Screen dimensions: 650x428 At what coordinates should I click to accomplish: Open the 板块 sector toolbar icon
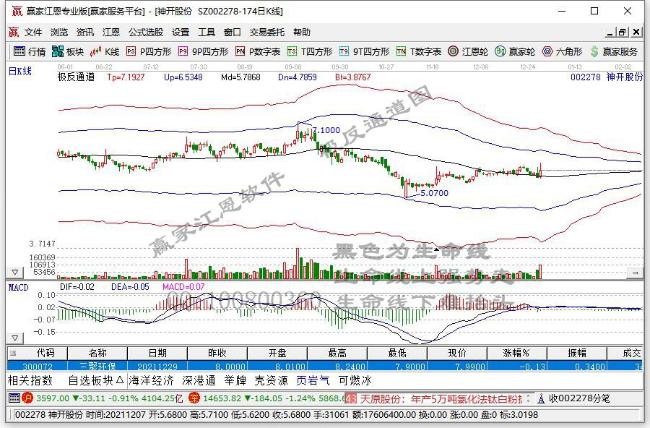pyautogui.click(x=68, y=51)
